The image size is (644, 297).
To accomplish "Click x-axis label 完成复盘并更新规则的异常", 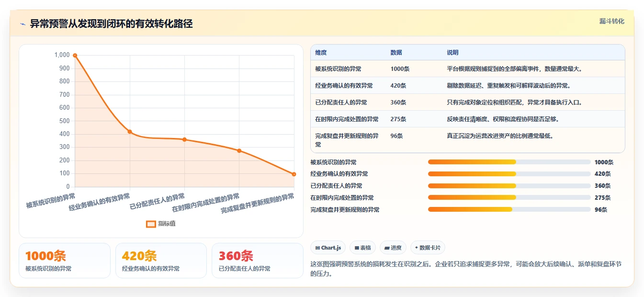I will pyautogui.click(x=258, y=204).
